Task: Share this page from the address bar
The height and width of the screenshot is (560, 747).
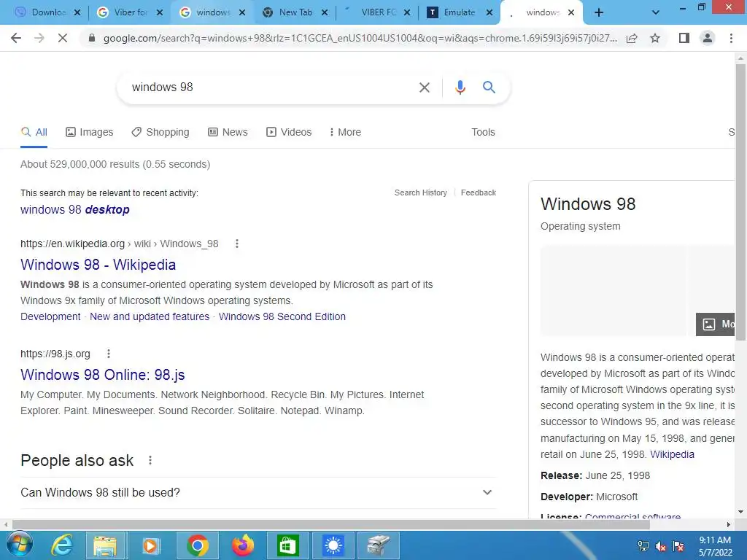Action: pos(632,38)
